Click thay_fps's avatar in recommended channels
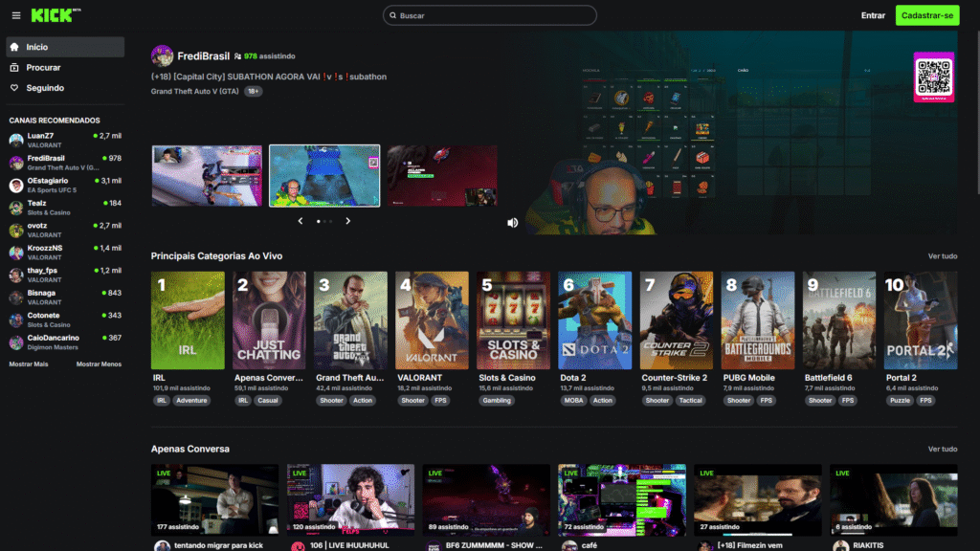The height and width of the screenshot is (551, 980). [x=16, y=275]
